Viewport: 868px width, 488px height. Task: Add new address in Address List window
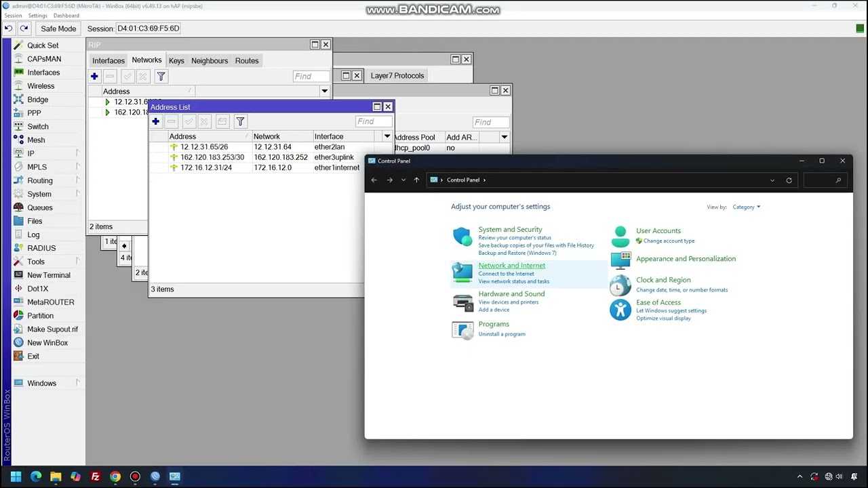[155, 121]
